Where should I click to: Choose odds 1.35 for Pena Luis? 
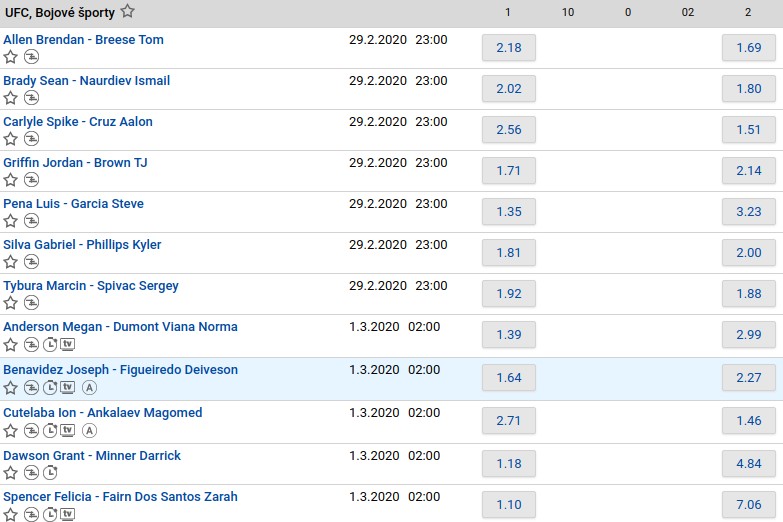pos(508,212)
